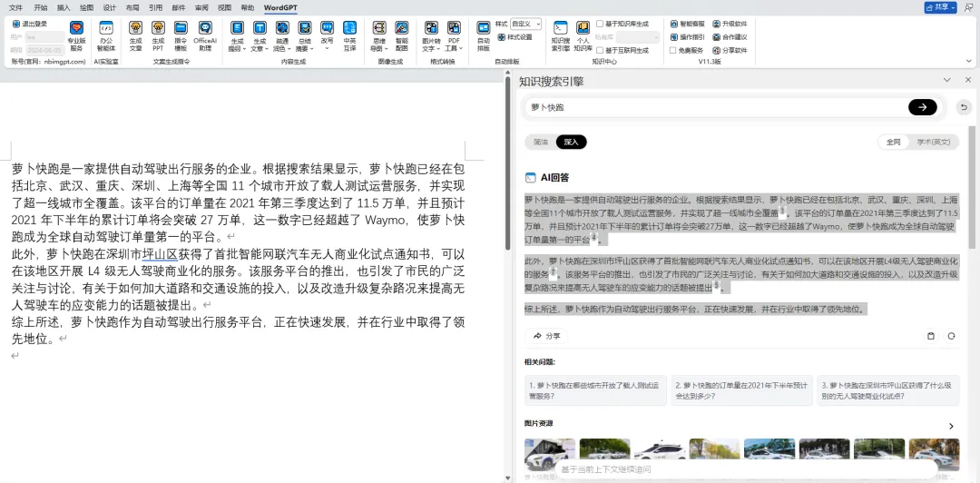This screenshot has height=483, width=980.
Task: Click the undo arrow beside search box
Action: tap(964, 108)
